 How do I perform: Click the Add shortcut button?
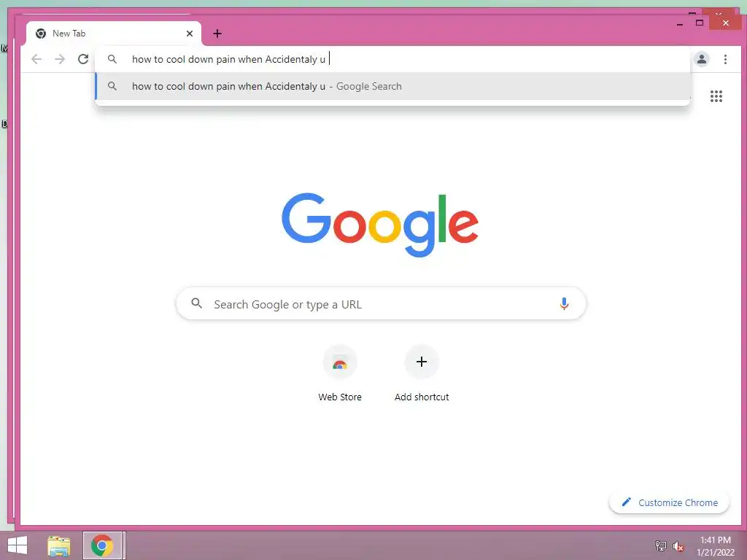421,374
